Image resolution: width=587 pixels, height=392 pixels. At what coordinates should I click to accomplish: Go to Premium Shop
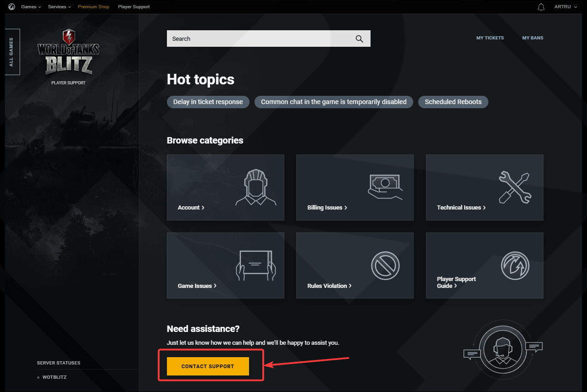[x=94, y=7]
